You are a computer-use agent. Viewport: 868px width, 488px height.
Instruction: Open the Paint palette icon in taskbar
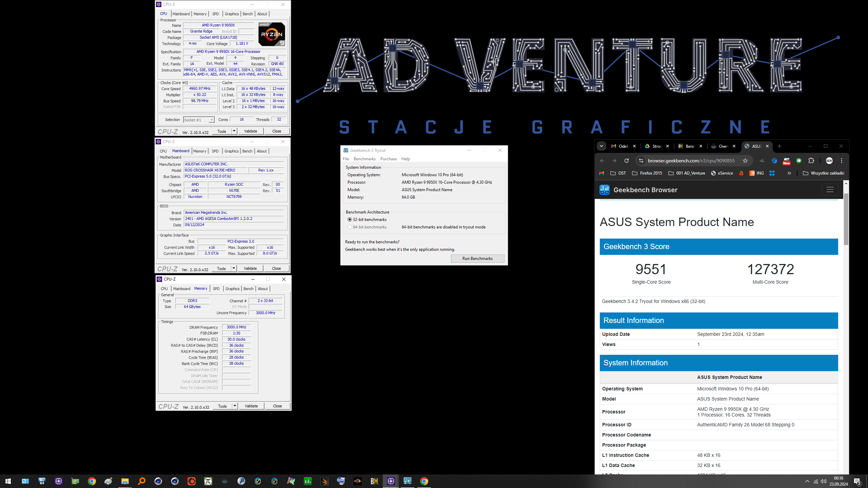[108, 481]
